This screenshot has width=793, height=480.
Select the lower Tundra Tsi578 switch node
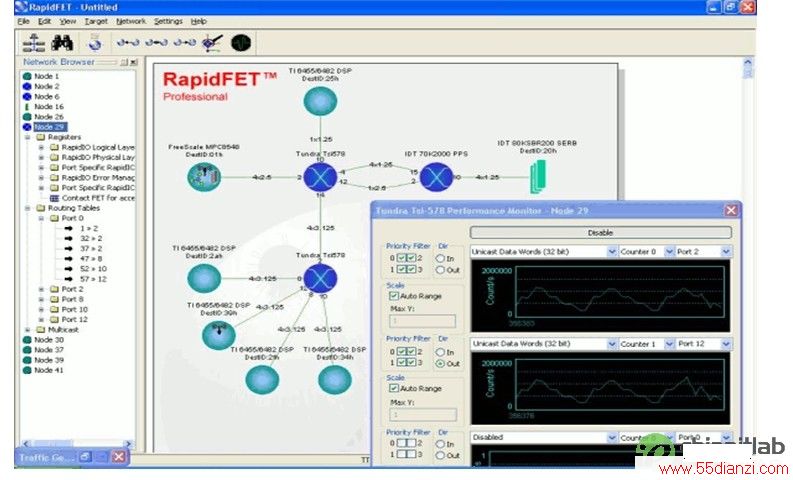(320, 278)
